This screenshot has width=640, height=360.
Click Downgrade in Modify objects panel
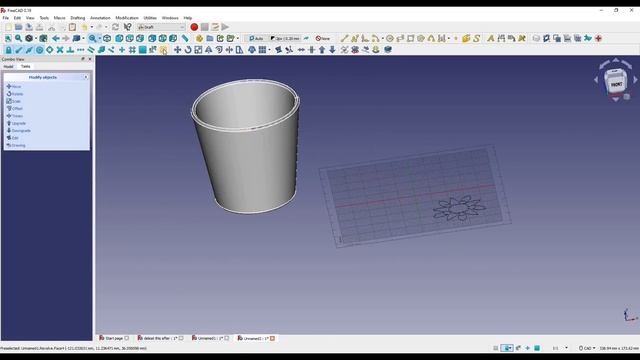click(x=18, y=131)
